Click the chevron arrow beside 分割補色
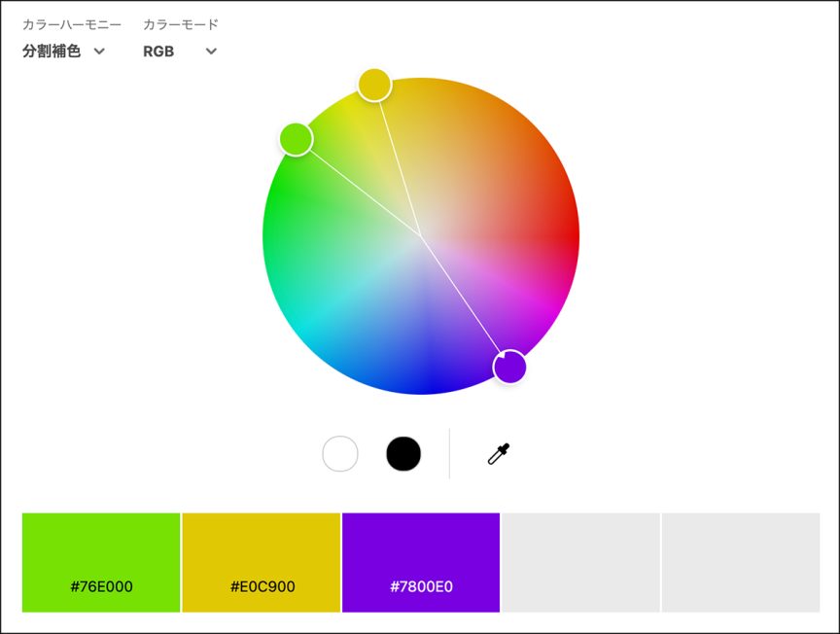 point(99,52)
